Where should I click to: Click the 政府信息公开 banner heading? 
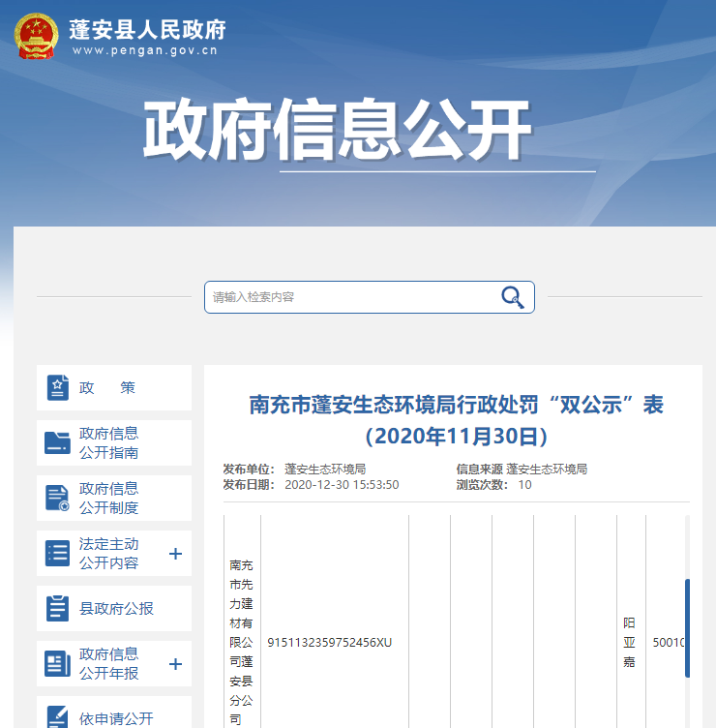(x=337, y=129)
